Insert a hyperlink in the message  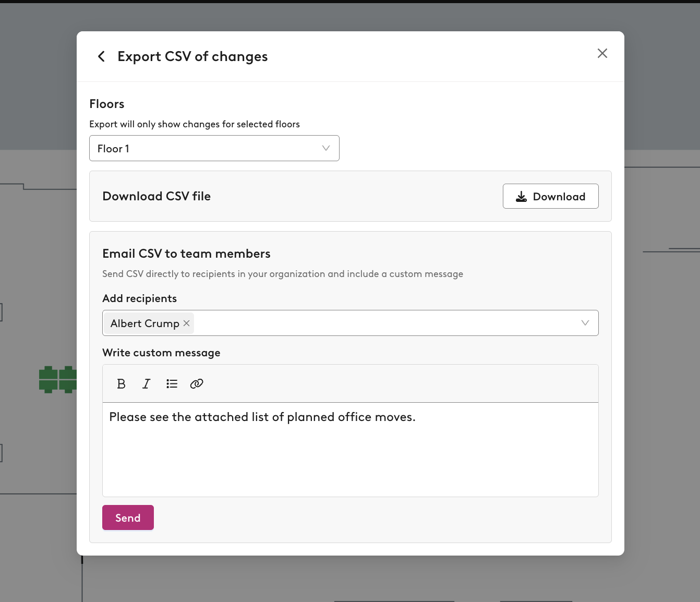(x=197, y=384)
